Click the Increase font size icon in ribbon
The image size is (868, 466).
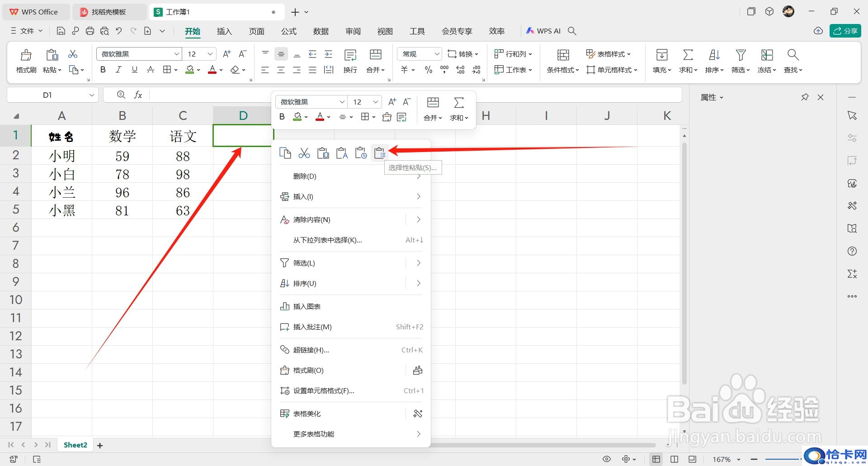227,54
